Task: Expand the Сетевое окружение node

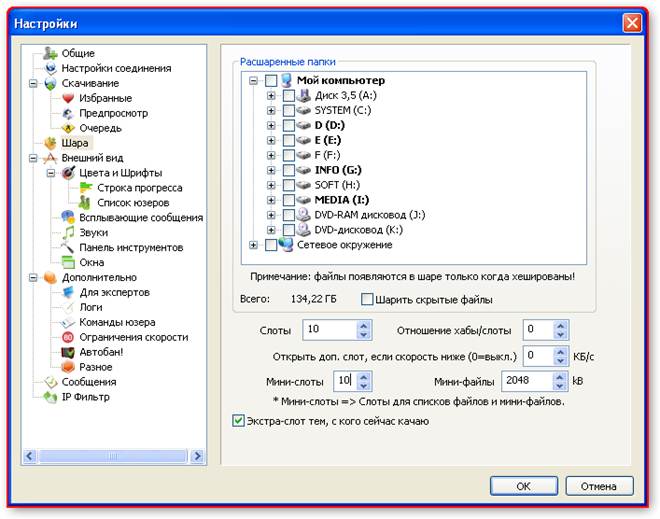Action: pyautogui.click(x=253, y=245)
